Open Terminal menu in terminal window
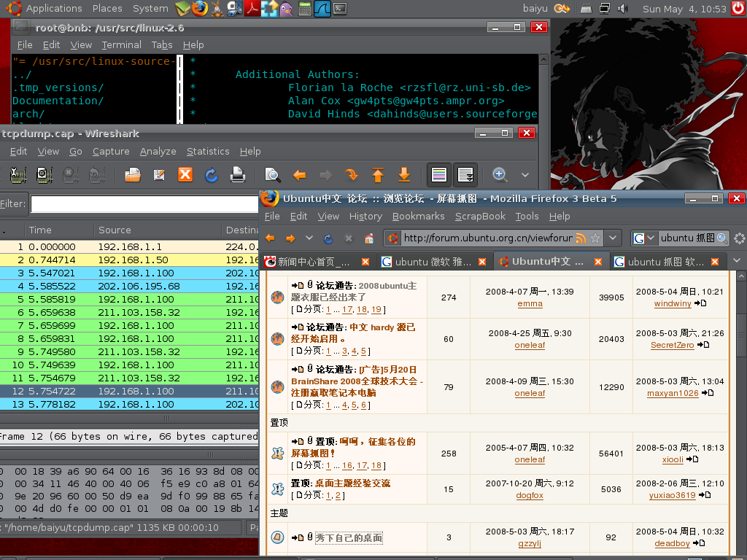Viewport: 747px width, 560px height. tap(122, 44)
